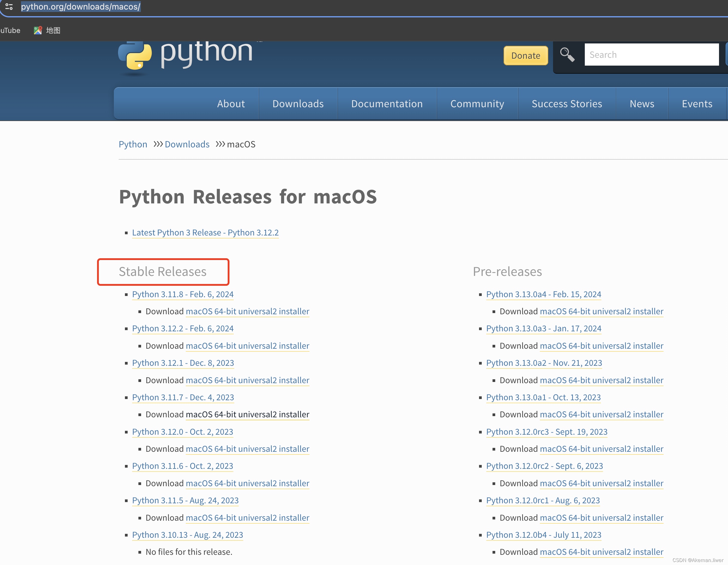Click the site settings icon in address bar
Screen dimensions: 728x565
[9, 6]
